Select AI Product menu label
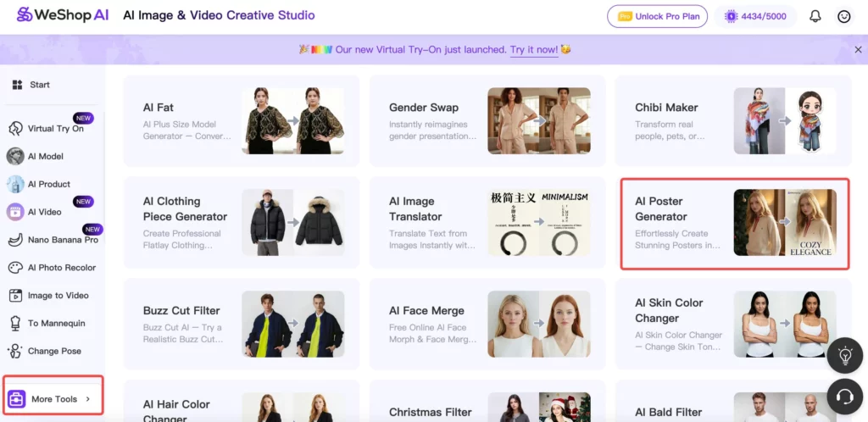Screen dimensions: 868x422 48,184
